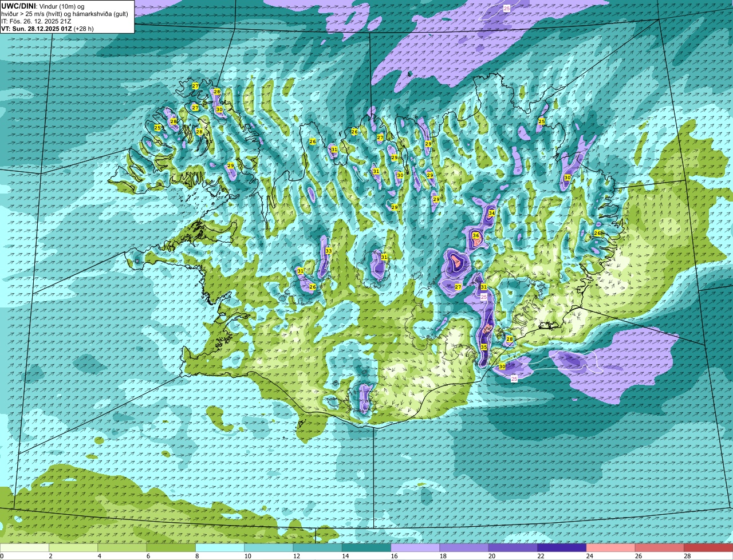Click the scale label '10' under the color bar

point(248,556)
